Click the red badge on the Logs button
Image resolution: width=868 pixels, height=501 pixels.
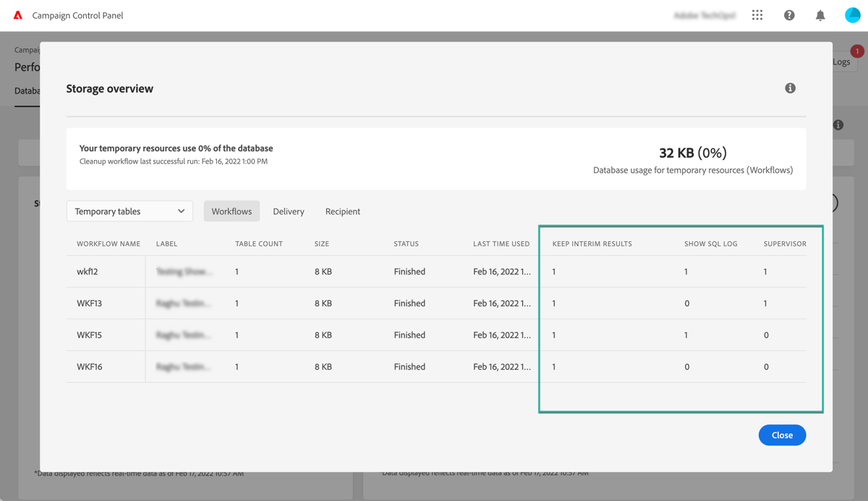pyautogui.click(x=856, y=51)
